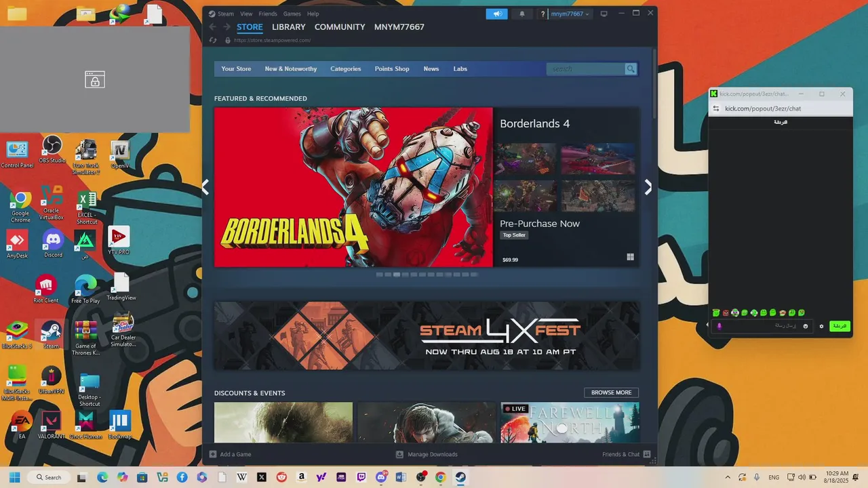
Task: Open the Games menu
Action: click(x=292, y=14)
